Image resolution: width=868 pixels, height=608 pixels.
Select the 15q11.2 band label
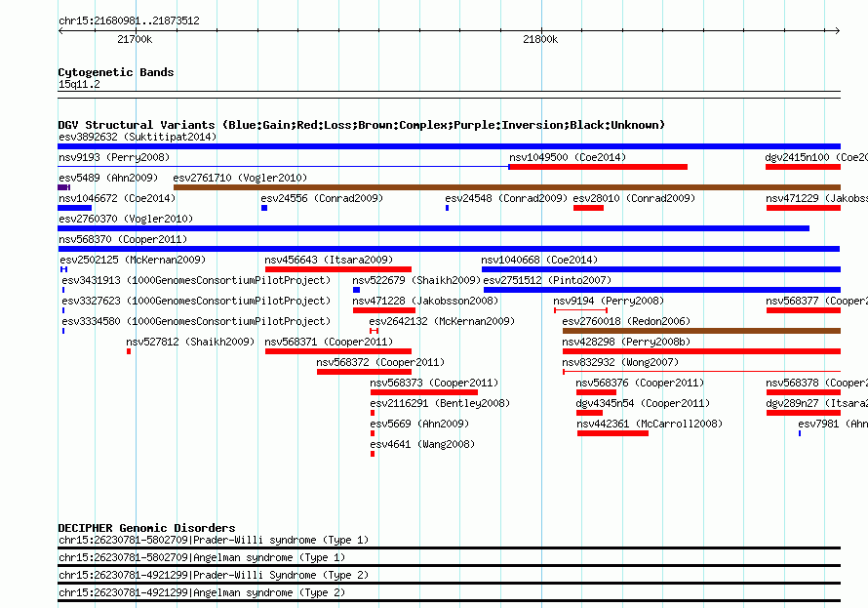(79, 84)
